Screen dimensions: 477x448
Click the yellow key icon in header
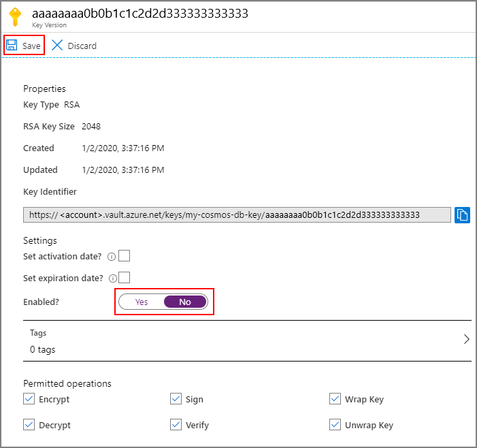[x=15, y=17]
